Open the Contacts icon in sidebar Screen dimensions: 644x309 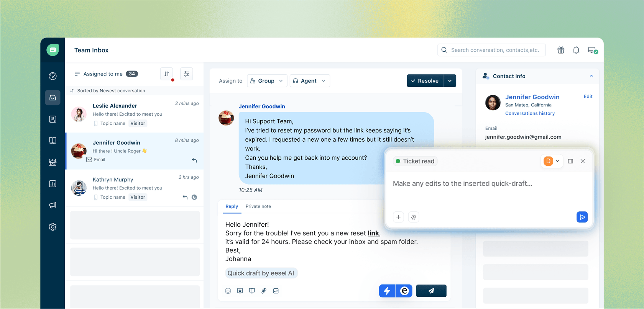click(53, 119)
